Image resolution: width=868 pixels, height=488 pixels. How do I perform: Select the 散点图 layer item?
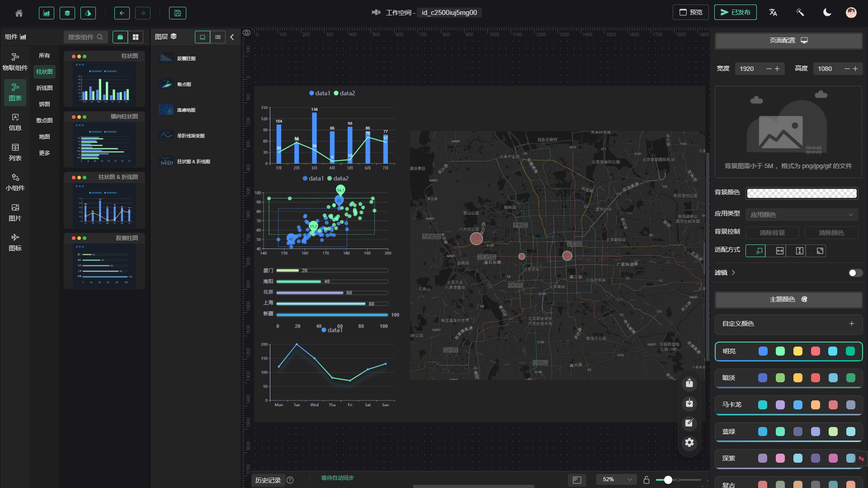coord(184,84)
